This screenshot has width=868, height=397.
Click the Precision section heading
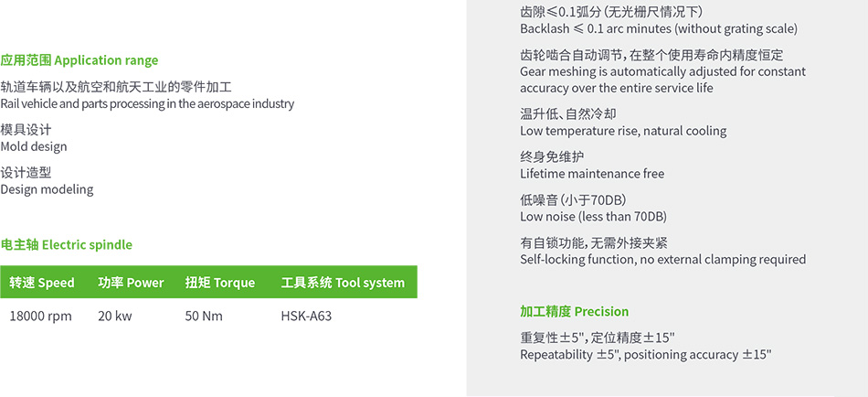(x=575, y=312)
